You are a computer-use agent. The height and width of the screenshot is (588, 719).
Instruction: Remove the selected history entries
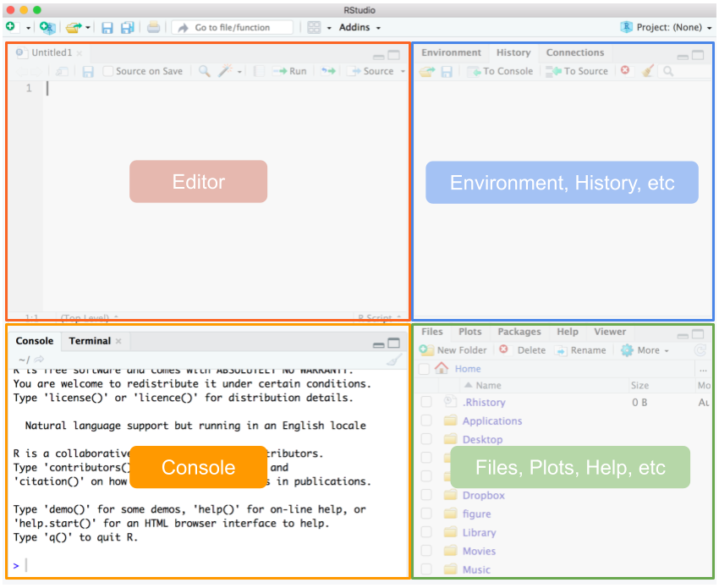click(625, 70)
